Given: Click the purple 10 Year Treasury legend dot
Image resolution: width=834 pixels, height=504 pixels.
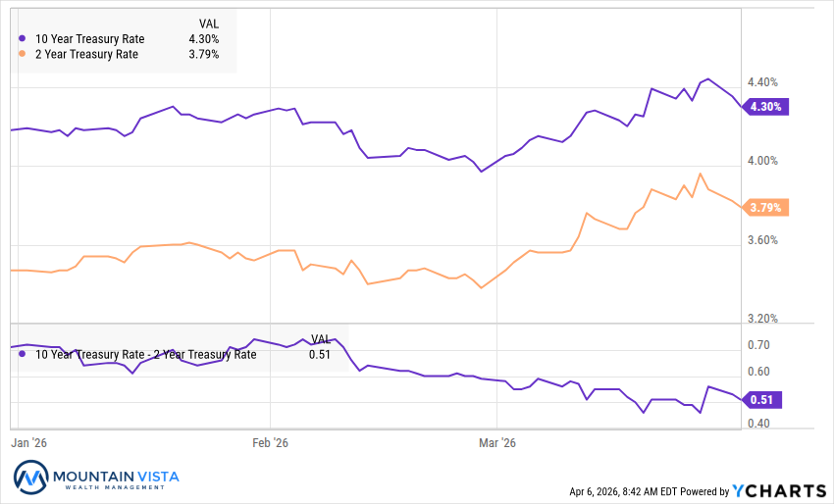Looking at the screenshot, I should pos(23,39).
